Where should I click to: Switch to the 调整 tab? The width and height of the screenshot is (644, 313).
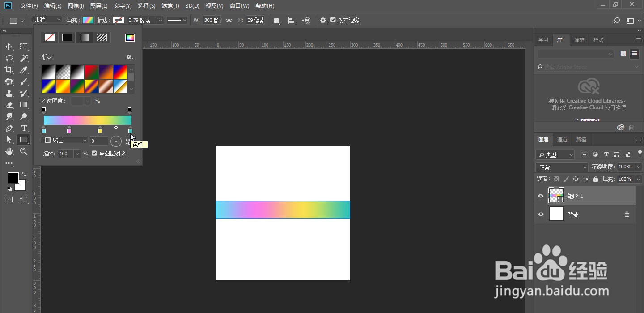coord(579,40)
